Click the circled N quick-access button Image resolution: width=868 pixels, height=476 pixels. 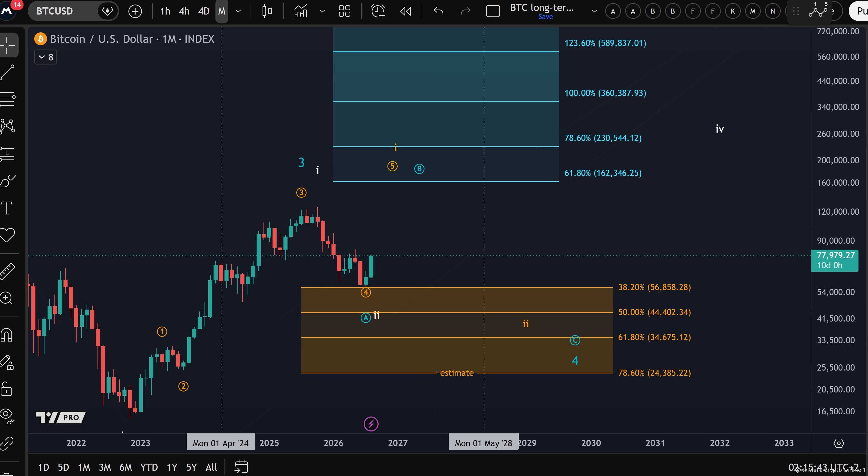tap(773, 11)
